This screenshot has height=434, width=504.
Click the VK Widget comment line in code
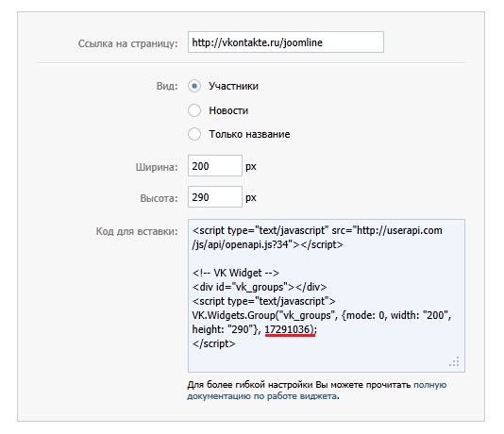pyautogui.click(x=236, y=273)
